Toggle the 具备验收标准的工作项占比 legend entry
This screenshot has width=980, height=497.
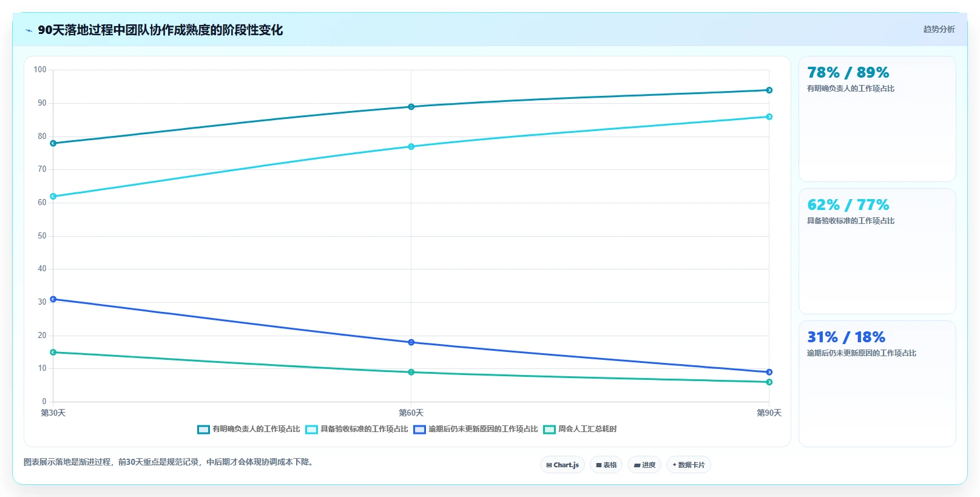[357, 429]
